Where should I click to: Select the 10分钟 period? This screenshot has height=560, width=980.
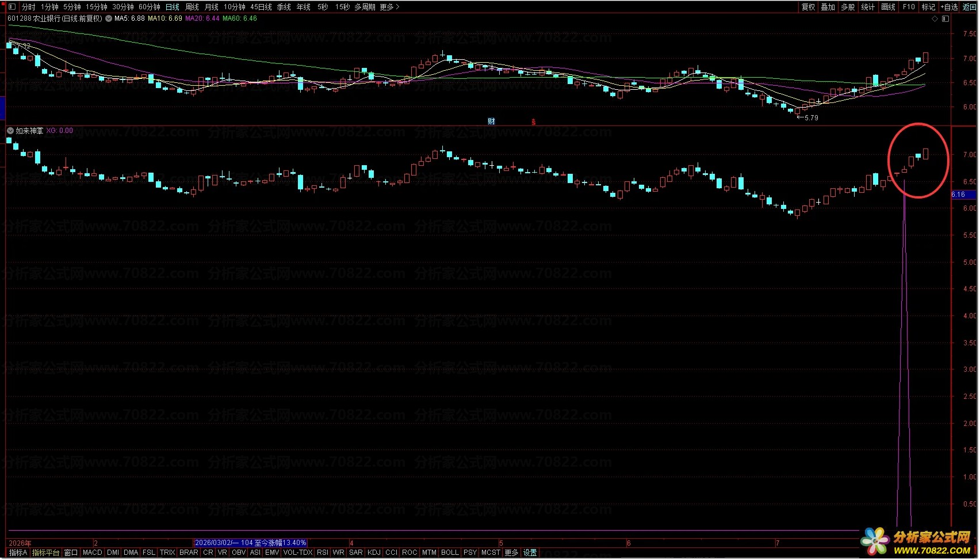tap(235, 7)
